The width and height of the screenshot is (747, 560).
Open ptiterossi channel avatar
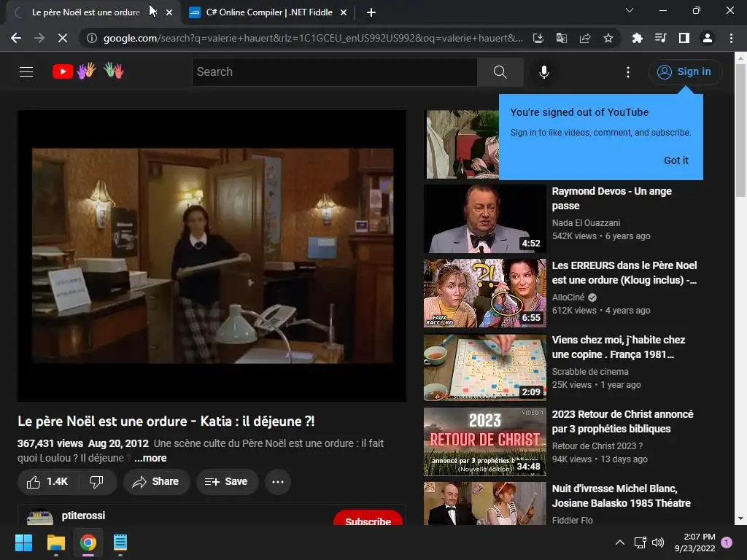pos(40,518)
